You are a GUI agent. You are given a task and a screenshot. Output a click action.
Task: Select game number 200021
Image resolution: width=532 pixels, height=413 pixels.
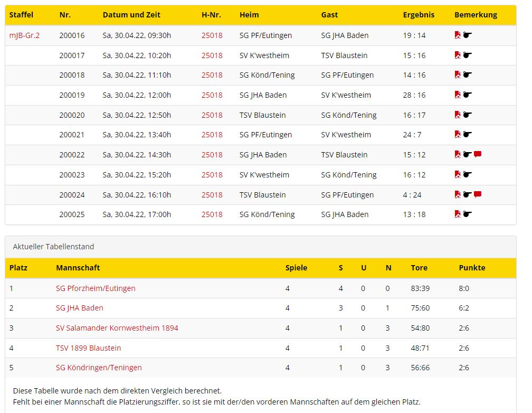[72, 135]
